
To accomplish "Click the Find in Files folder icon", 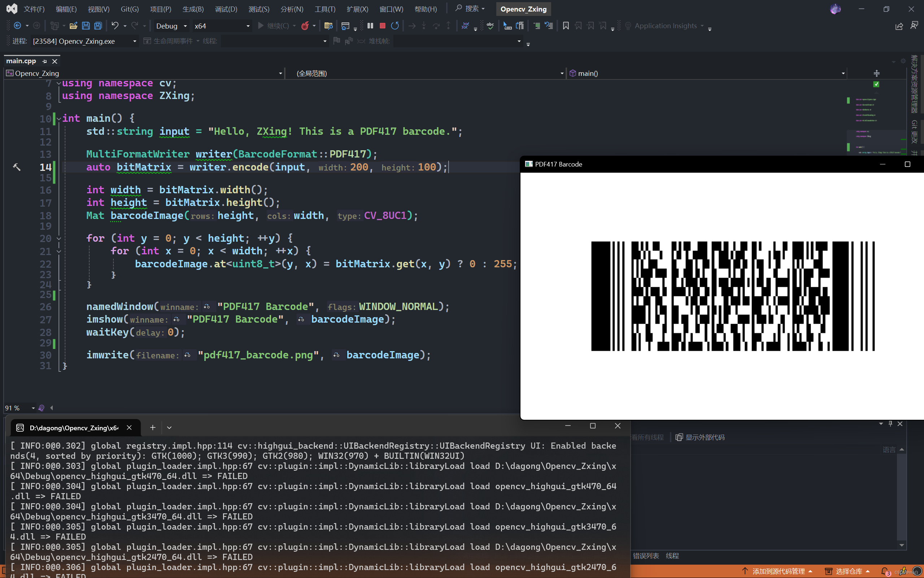I will point(328,26).
